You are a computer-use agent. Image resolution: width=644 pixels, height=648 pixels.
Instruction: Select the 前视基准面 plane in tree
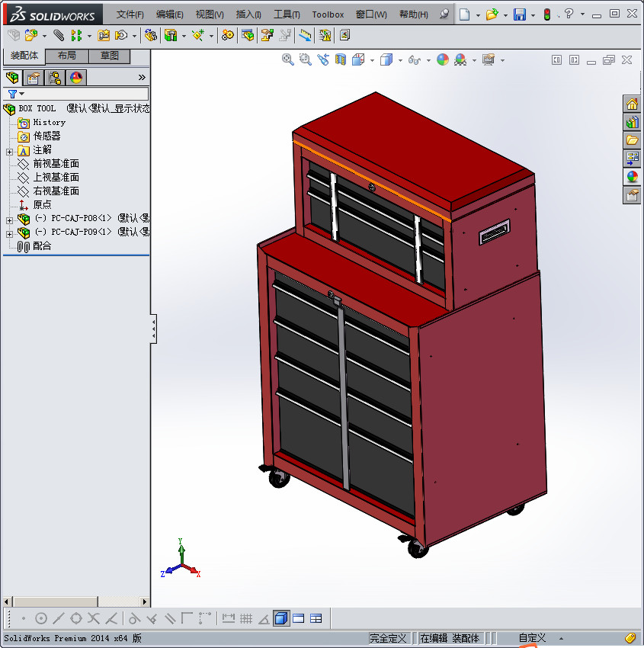tap(56, 164)
